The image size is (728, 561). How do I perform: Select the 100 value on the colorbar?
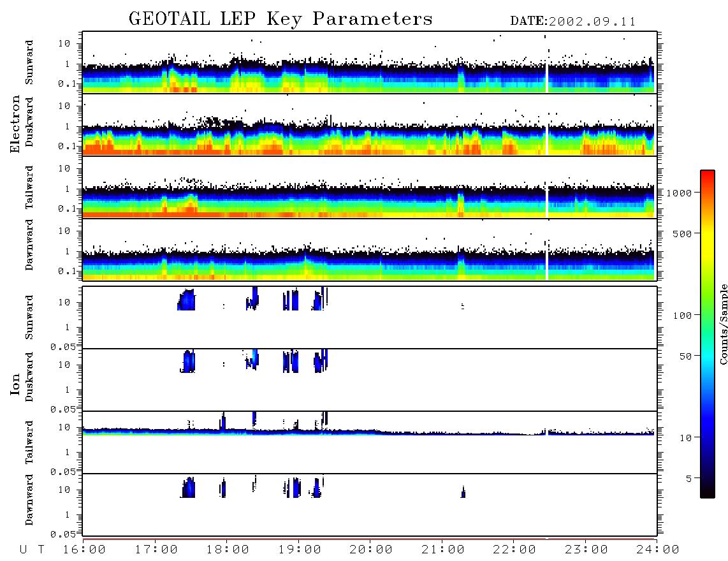click(x=683, y=316)
